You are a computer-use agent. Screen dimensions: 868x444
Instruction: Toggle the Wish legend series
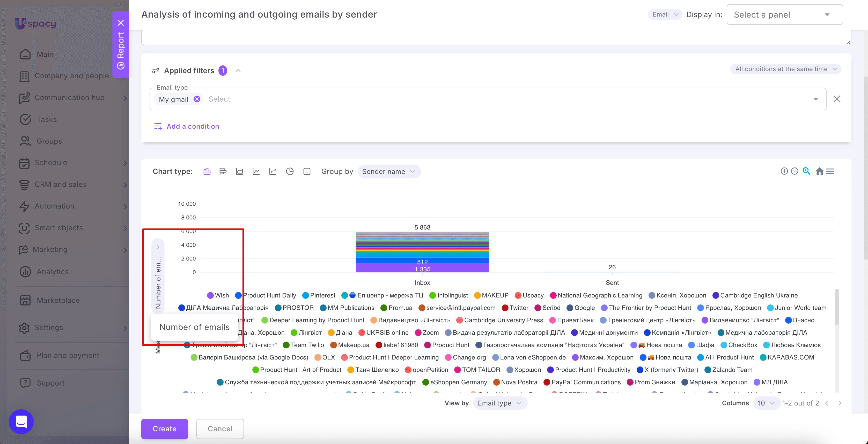click(x=218, y=295)
